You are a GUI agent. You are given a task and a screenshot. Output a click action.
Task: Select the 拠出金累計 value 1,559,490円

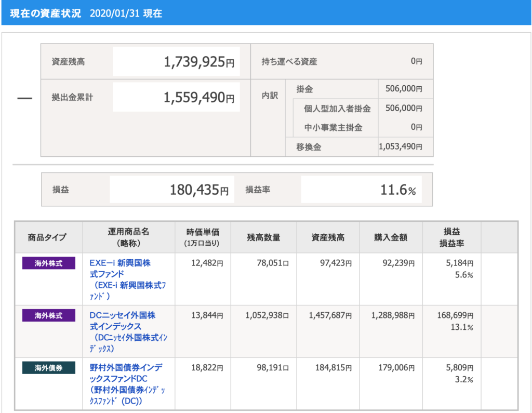pos(199,98)
